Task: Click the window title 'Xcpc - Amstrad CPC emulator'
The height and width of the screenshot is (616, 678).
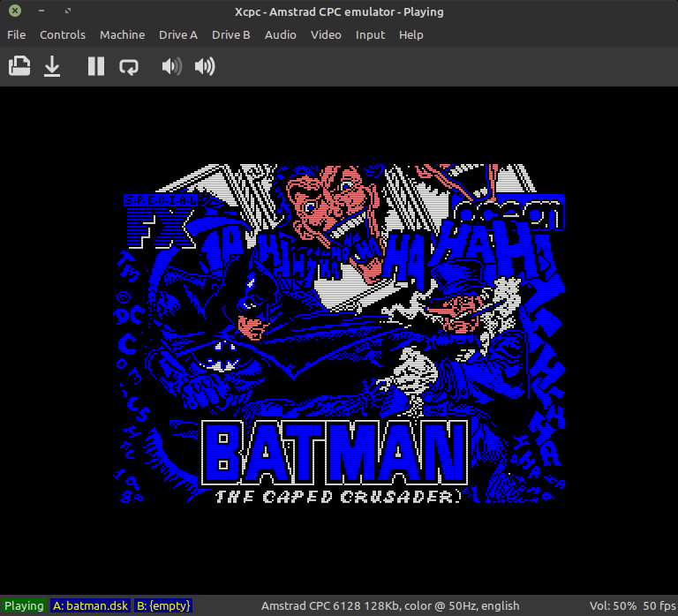Action: 315,11
